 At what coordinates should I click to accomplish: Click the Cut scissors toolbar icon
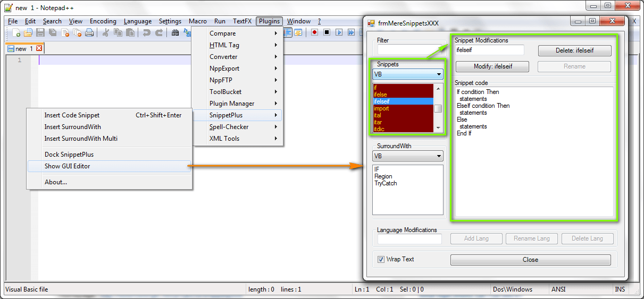pos(106,32)
